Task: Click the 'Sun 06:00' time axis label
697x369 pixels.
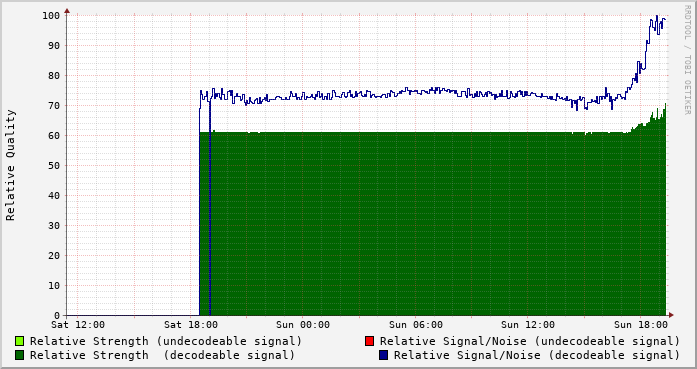Action: point(416,325)
